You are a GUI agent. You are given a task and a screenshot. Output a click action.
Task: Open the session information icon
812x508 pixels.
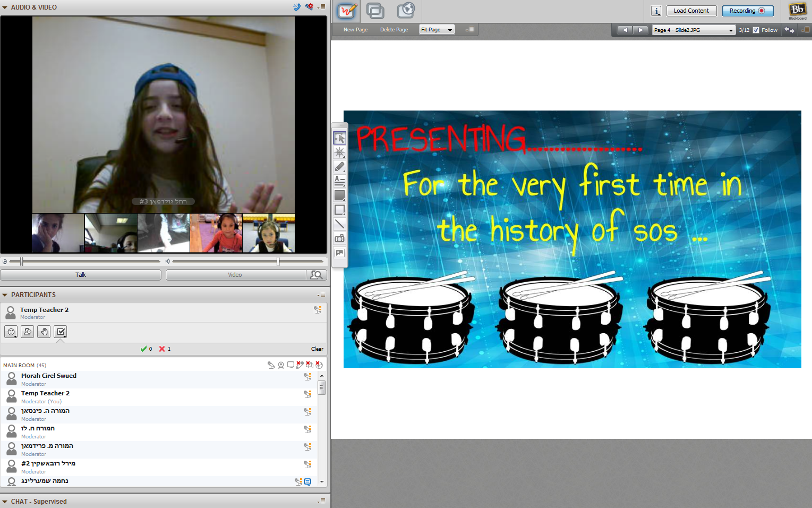point(656,11)
